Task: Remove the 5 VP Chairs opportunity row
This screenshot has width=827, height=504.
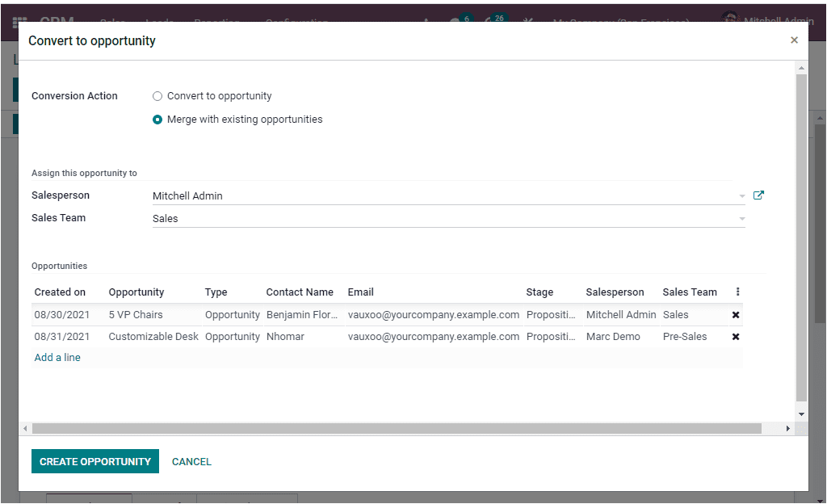Action: 735,314
